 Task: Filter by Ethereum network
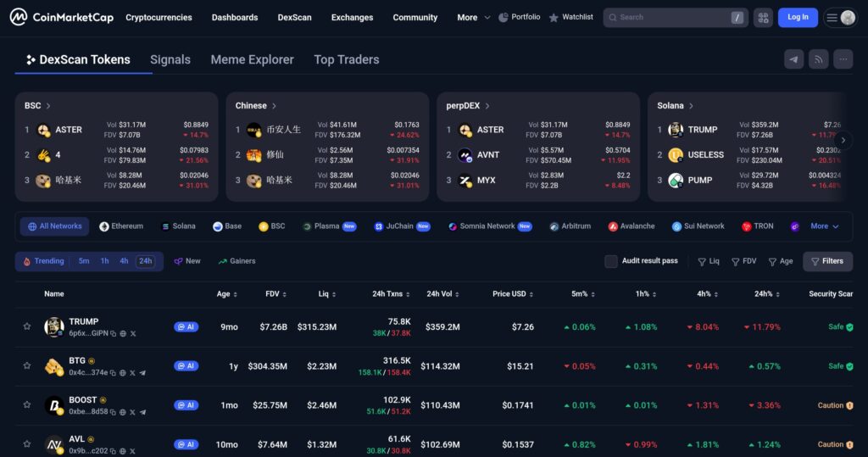121,226
